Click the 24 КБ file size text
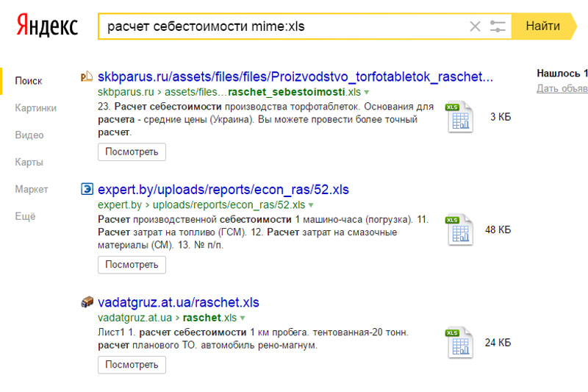Viewport: 588px width, 392px height. click(x=498, y=343)
